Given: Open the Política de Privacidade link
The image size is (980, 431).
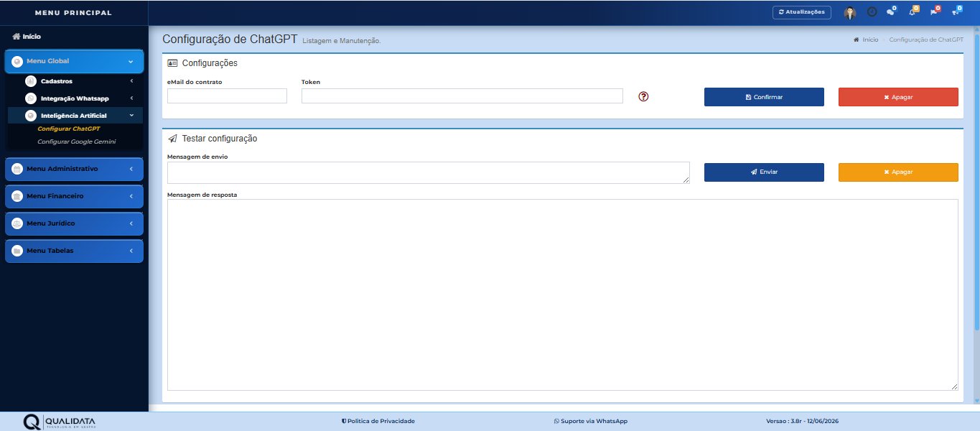Looking at the screenshot, I should [378, 421].
